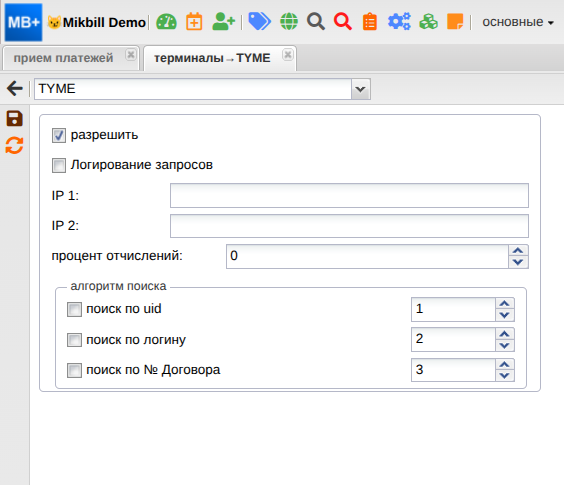This screenshot has height=485, width=564.
Task: Click the green cubes icon
Action: 428,22
